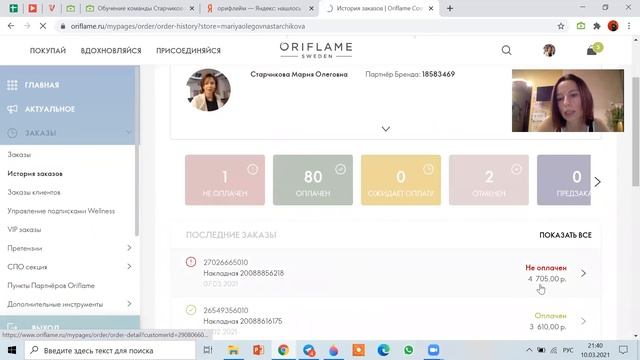Open ПОКУПАЙ menu
This screenshot has height=360, width=640.
[48, 51]
